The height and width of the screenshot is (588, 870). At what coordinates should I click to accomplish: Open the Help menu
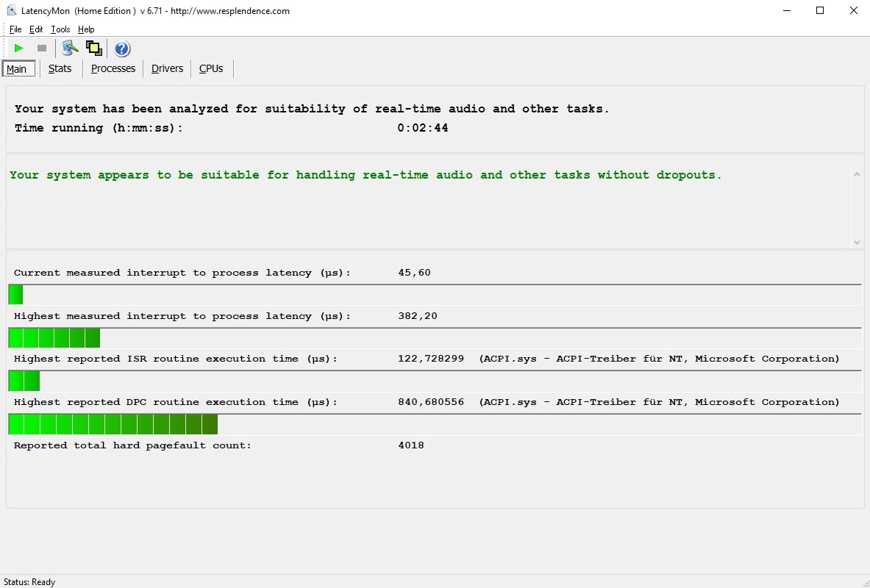click(86, 29)
